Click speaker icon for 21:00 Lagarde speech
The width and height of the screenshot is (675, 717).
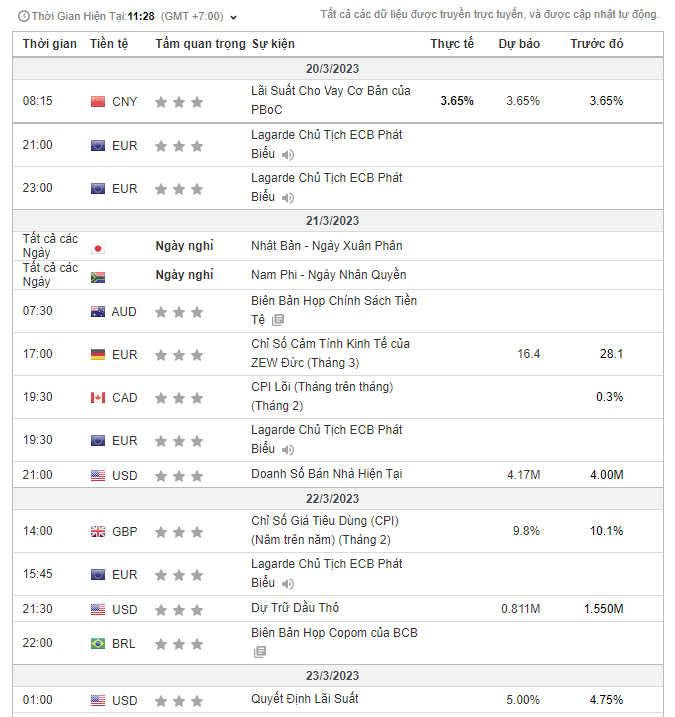[288, 155]
